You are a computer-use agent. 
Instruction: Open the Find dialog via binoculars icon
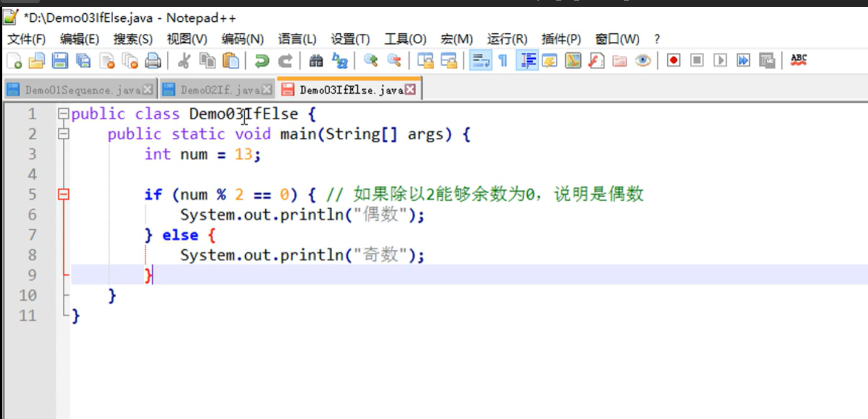[315, 59]
